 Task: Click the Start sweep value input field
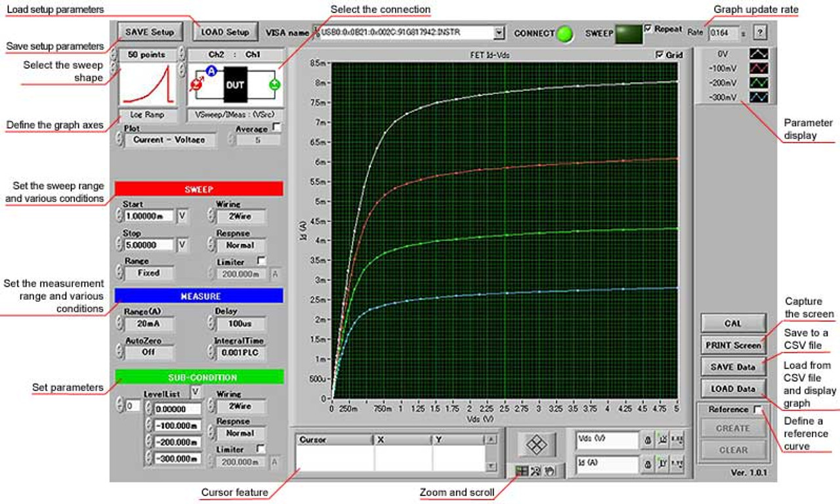click(149, 216)
